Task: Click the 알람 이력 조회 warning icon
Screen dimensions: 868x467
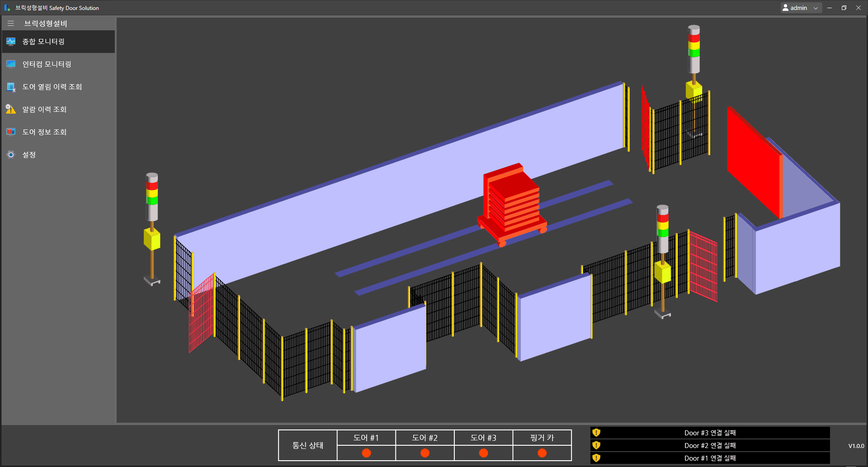Action: point(11,110)
